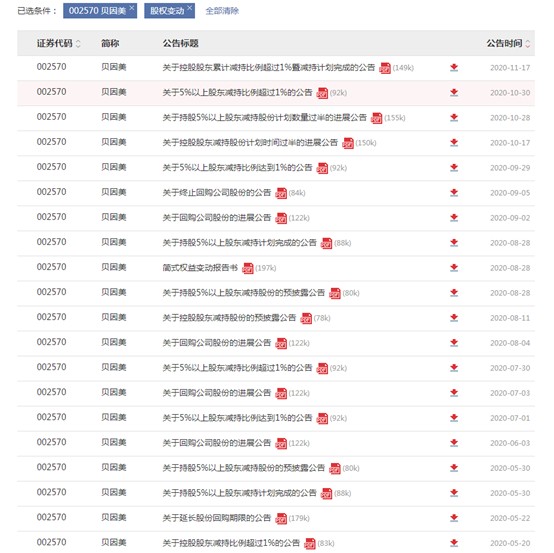The image size is (554, 553).
Task: Download the 2020-05-20 announcement file
Action: (x=454, y=543)
